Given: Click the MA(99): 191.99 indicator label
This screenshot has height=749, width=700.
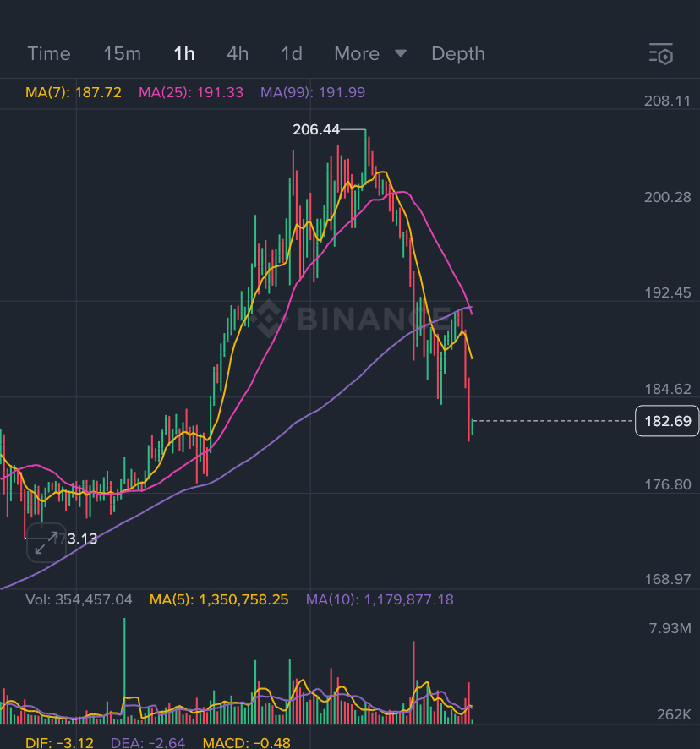Looking at the screenshot, I should click(313, 92).
